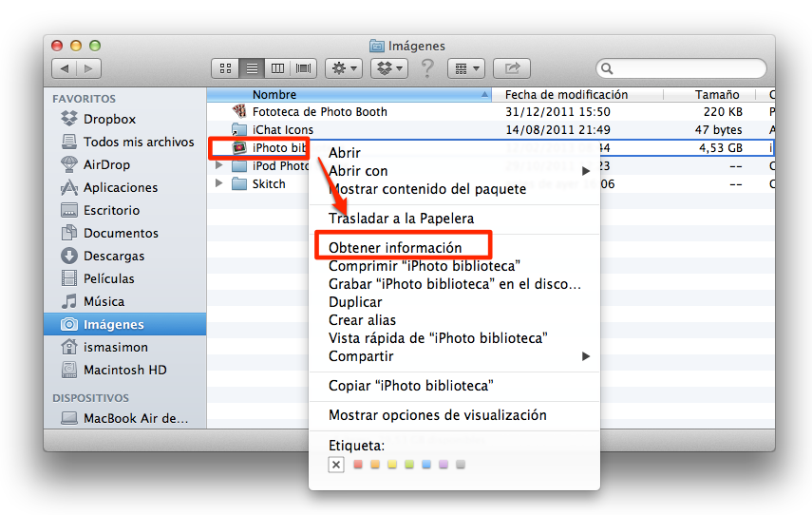Open the gear action menu

344,68
